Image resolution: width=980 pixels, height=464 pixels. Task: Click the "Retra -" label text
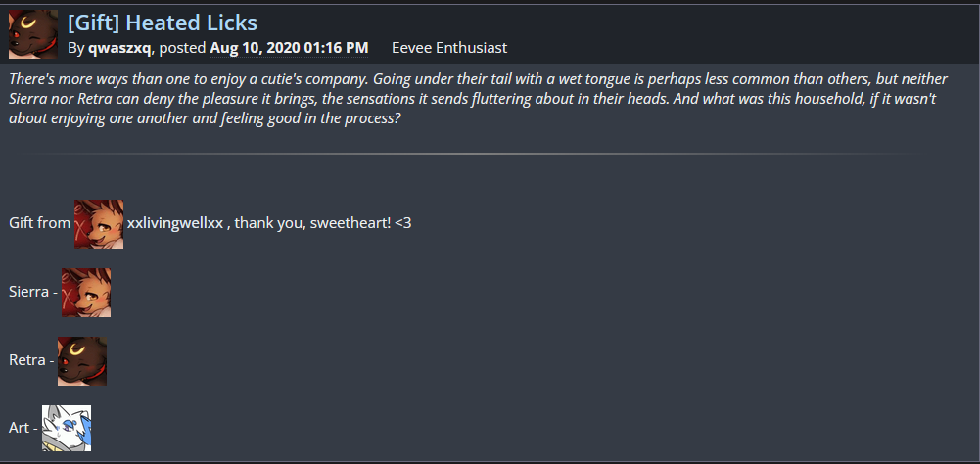(30, 360)
